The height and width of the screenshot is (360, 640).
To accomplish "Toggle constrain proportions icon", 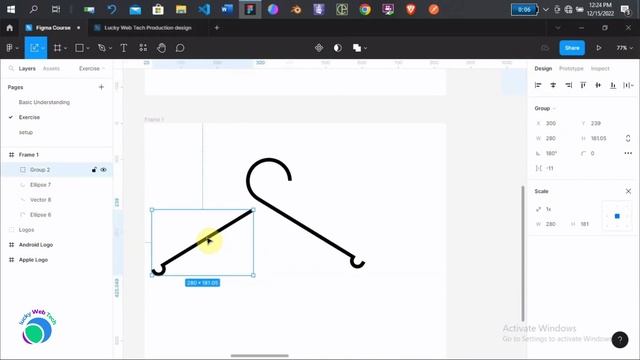I will pos(628,138).
